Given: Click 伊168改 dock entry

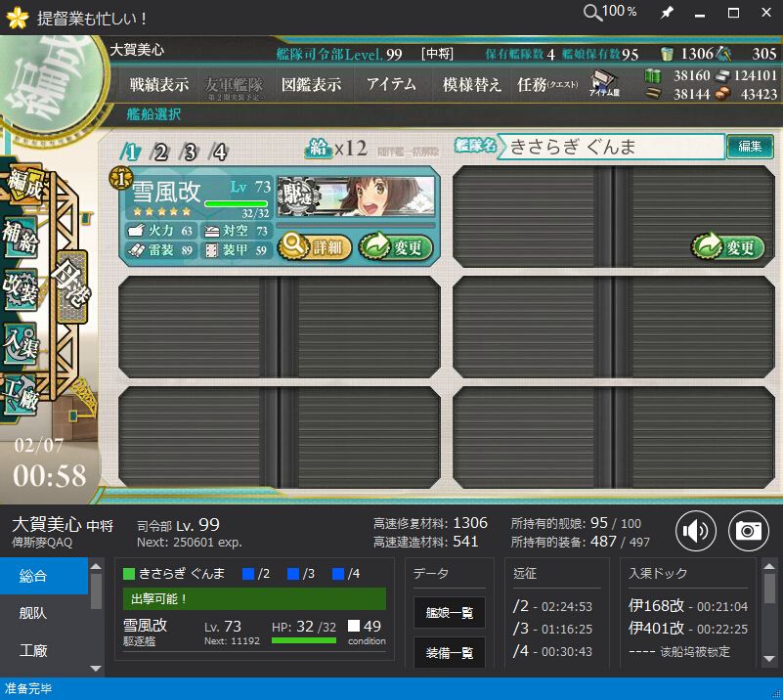Looking at the screenshot, I should point(688,606).
